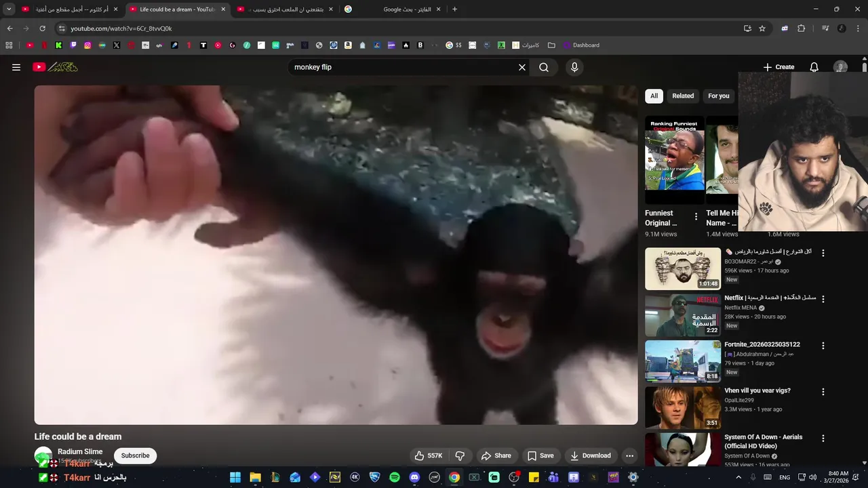Open Chrome tab search dropdown arrow

(9, 9)
